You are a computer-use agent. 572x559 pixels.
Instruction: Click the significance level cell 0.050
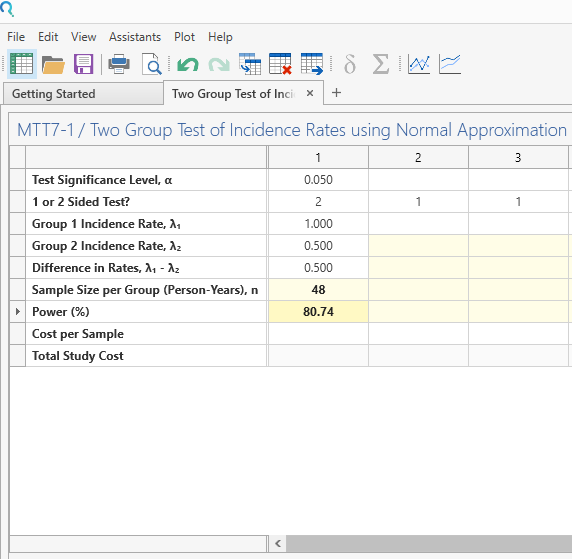[318, 180]
